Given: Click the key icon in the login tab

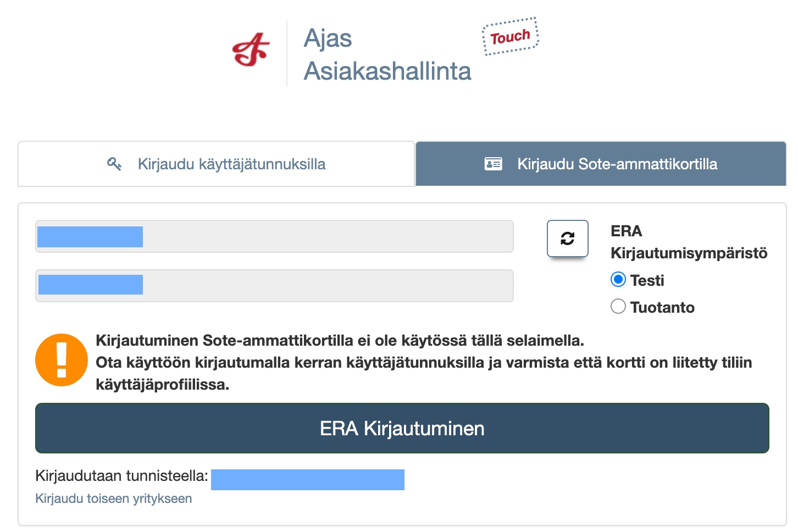Looking at the screenshot, I should pos(114,164).
